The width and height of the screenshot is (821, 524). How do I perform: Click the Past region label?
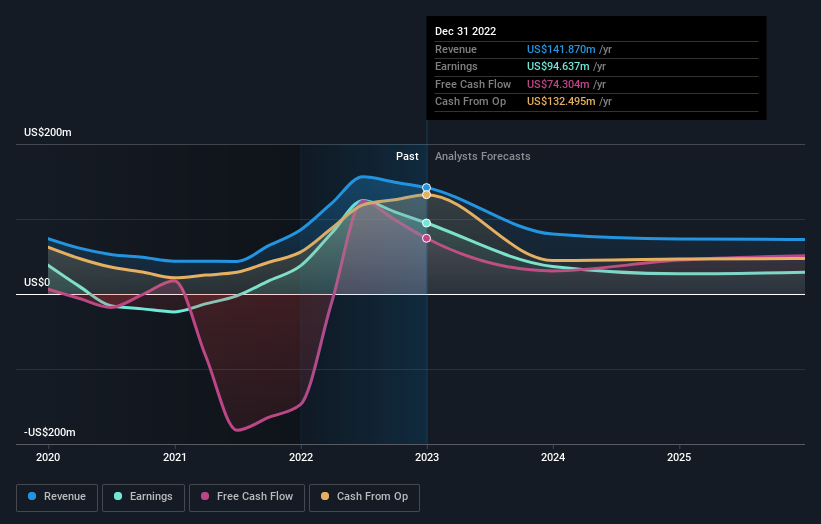[x=407, y=156]
